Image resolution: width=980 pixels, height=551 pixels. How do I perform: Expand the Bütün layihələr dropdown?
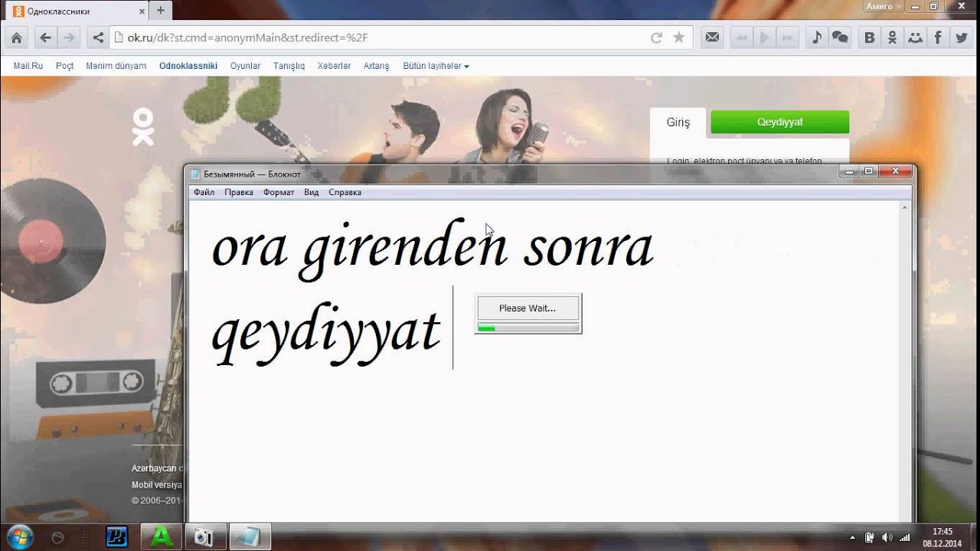click(436, 66)
